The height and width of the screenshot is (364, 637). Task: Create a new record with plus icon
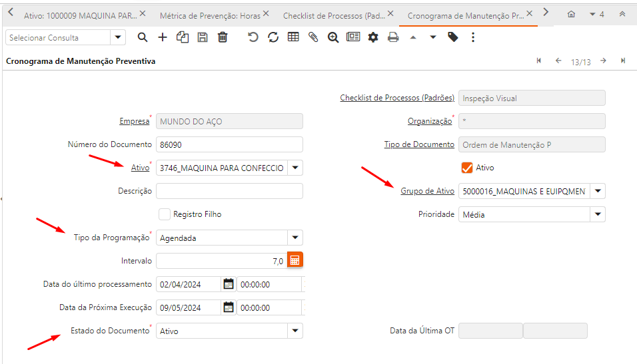[163, 38]
